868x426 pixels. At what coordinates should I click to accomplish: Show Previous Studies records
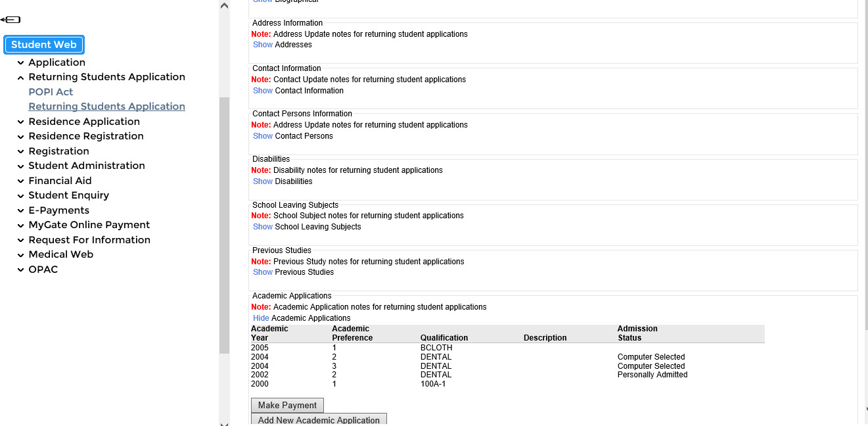262,272
